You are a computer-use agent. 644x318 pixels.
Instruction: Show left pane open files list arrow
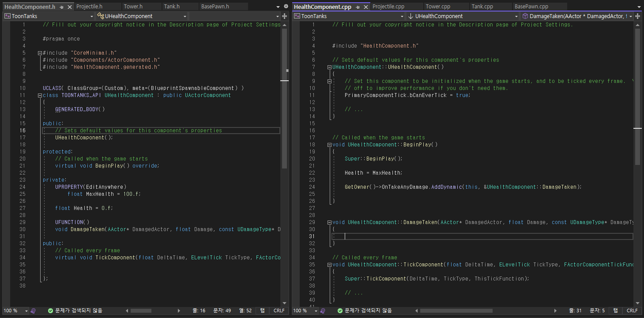[278, 7]
